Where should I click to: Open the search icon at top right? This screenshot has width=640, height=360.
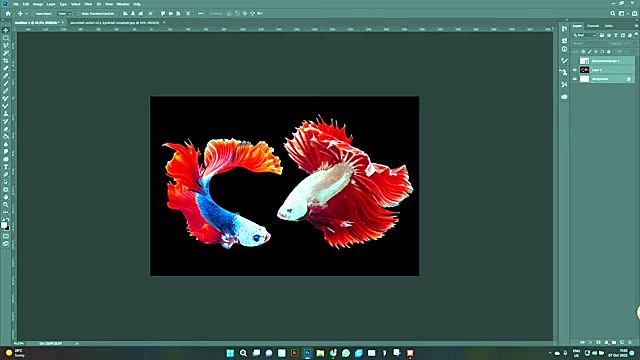pyautogui.click(x=613, y=13)
